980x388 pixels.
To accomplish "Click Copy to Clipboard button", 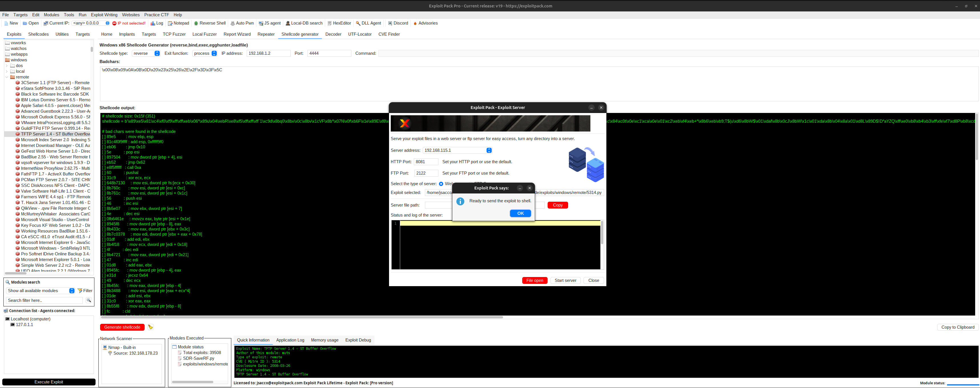I will coord(957,327).
